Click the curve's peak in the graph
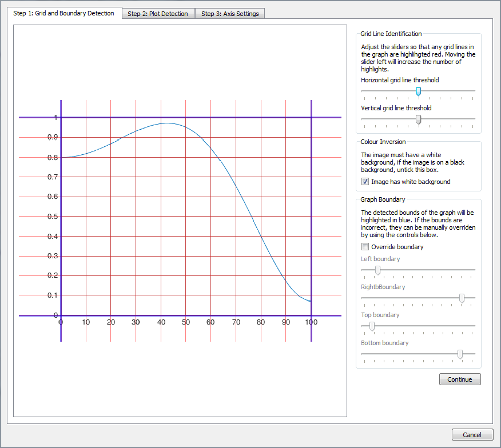Viewport: 501px width, 448px height. 166,123
